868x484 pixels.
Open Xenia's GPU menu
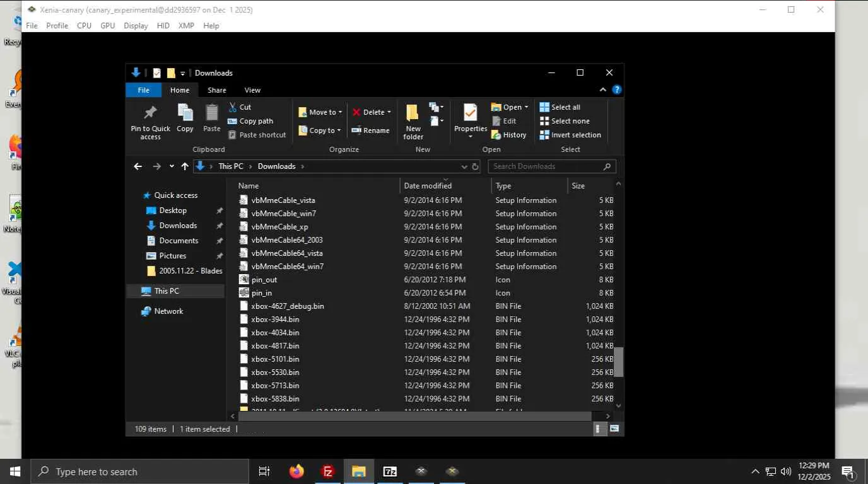(x=108, y=26)
